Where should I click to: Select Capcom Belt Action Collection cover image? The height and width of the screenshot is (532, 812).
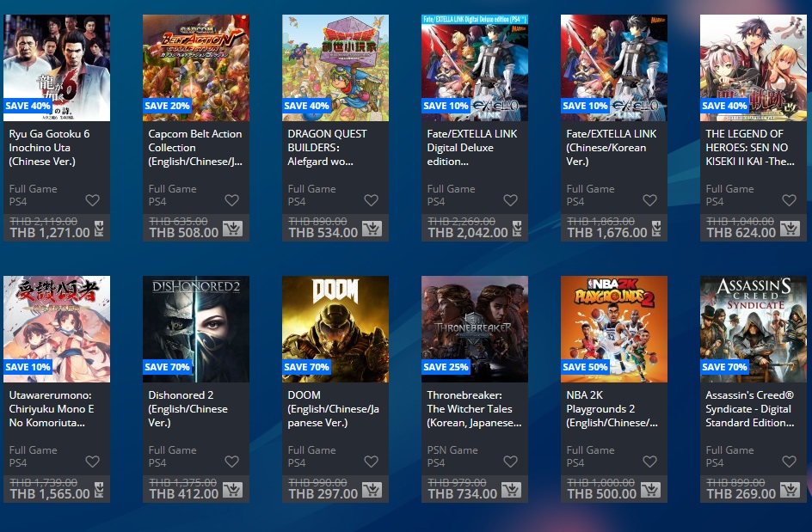click(x=196, y=68)
